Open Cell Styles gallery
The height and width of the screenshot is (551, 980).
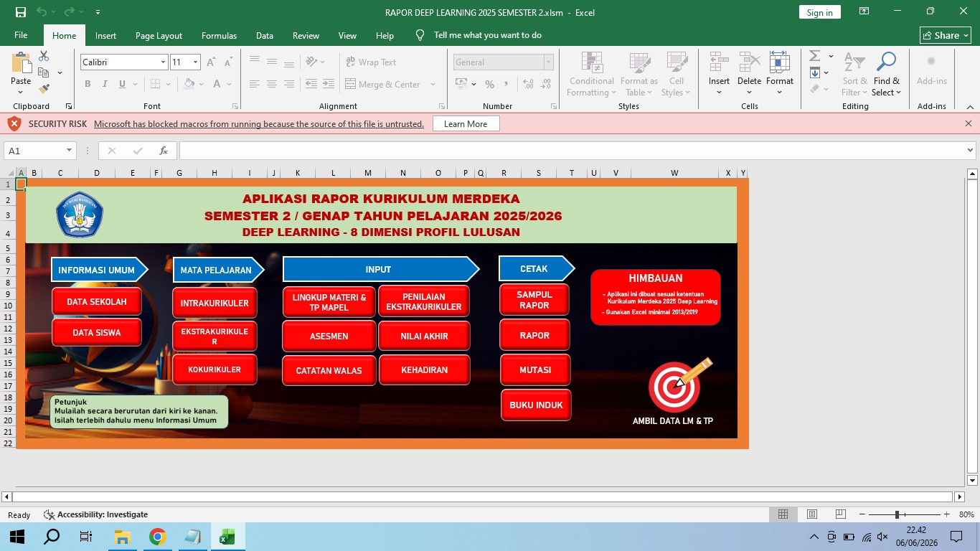tap(677, 74)
